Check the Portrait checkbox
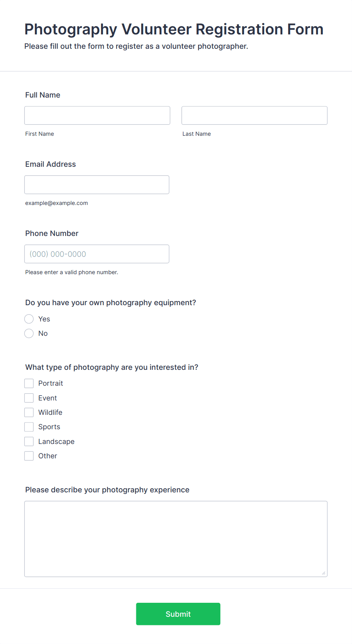The height and width of the screenshot is (644, 352). click(x=29, y=383)
